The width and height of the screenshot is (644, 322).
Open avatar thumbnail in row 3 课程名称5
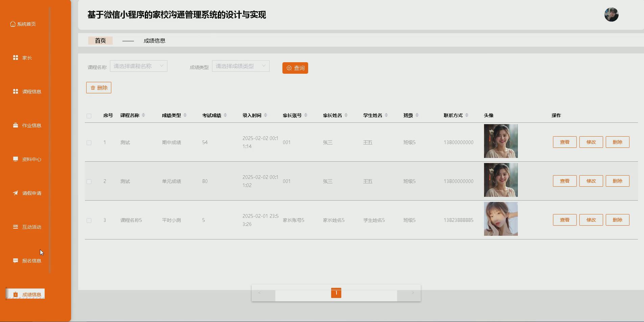click(501, 219)
